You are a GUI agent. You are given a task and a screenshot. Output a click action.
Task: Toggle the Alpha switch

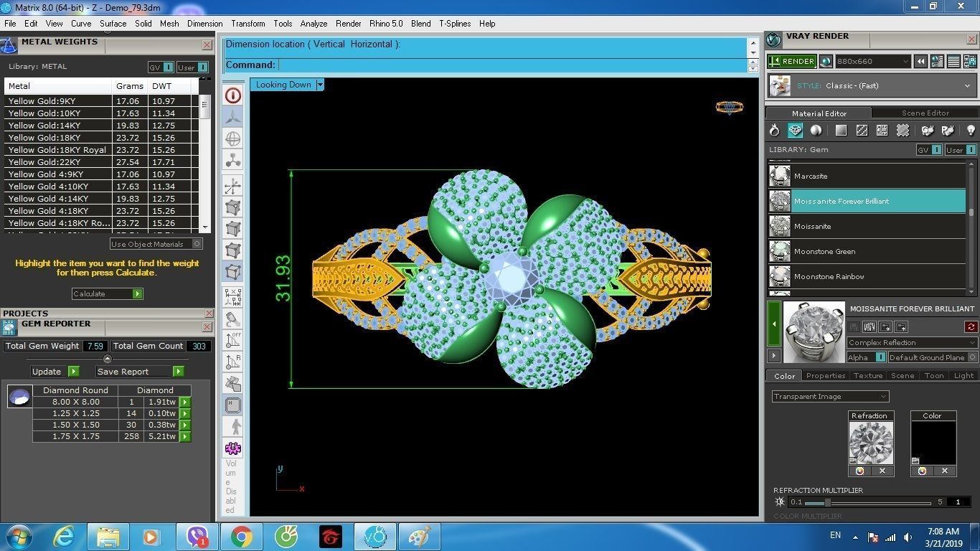(x=867, y=357)
